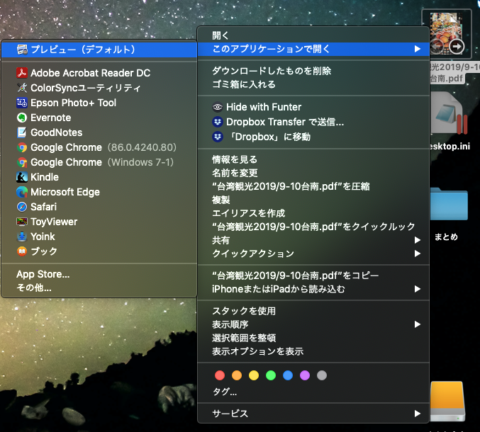Click Chrome icon for Windows 7-1 entry

click(22, 162)
